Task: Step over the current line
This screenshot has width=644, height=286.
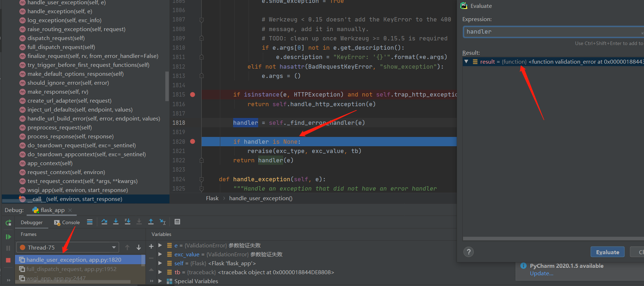Action: [104, 222]
